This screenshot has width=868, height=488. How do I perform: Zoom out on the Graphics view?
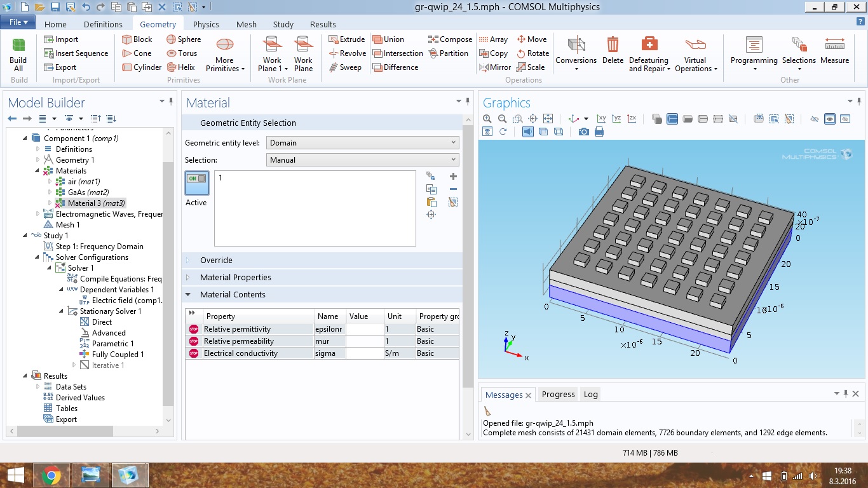[503, 119]
